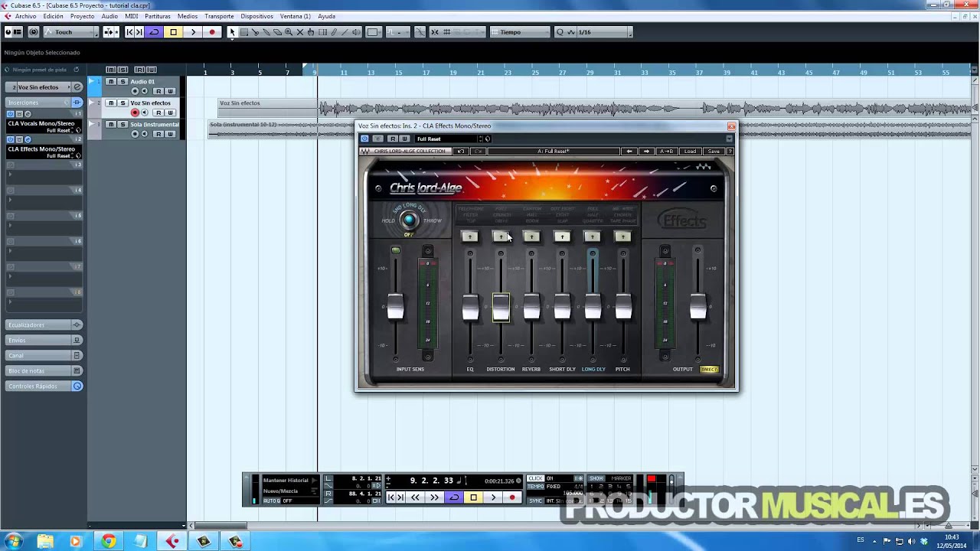The width and height of the screenshot is (980, 551).
Task: Click the top toolbar Play button
Action: click(x=193, y=32)
